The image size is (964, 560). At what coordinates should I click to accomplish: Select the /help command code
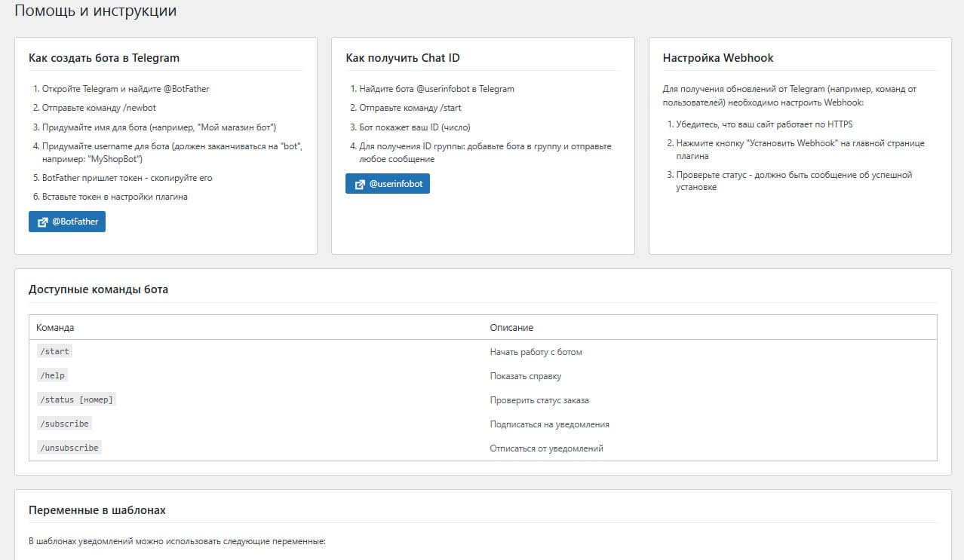pyautogui.click(x=51, y=375)
